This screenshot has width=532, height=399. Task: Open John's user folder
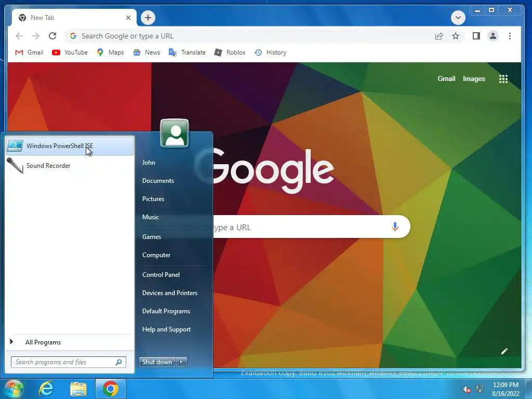click(149, 163)
